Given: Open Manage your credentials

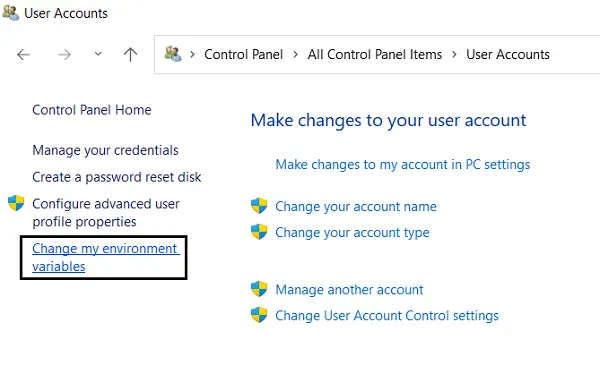Looking at the screenshot, I should click(x=105, y=150).
